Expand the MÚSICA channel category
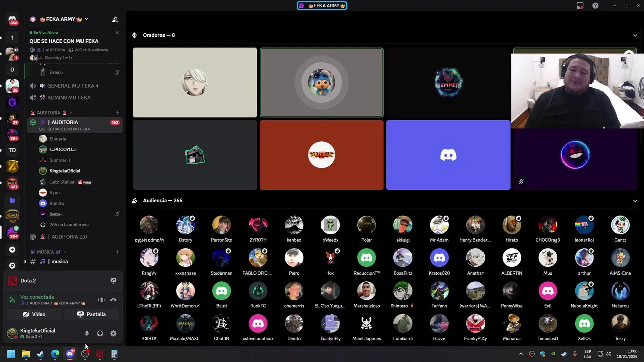This screenshot has height=362, width=644. (x=48, y=252)
